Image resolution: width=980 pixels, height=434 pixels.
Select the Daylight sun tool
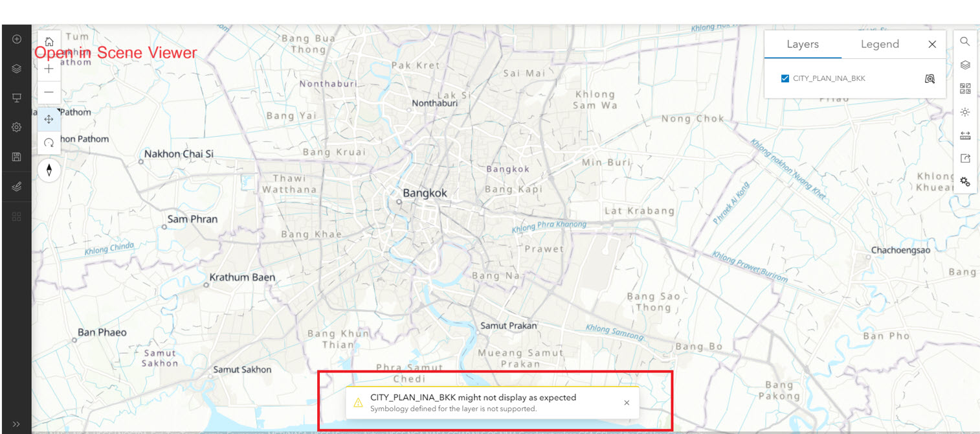[964, 112]
